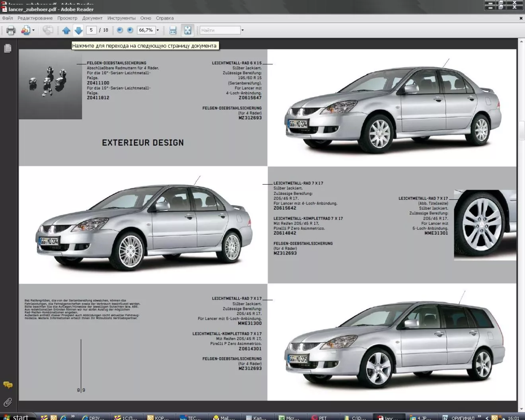
Task: Click the zoom in plus button
Action: point(130,30)
